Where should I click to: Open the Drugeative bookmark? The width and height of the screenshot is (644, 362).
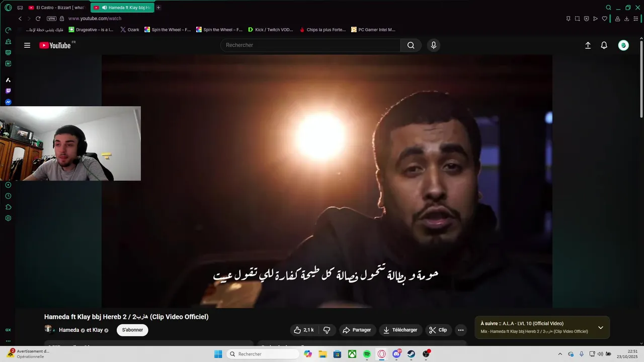coord(91,30)
